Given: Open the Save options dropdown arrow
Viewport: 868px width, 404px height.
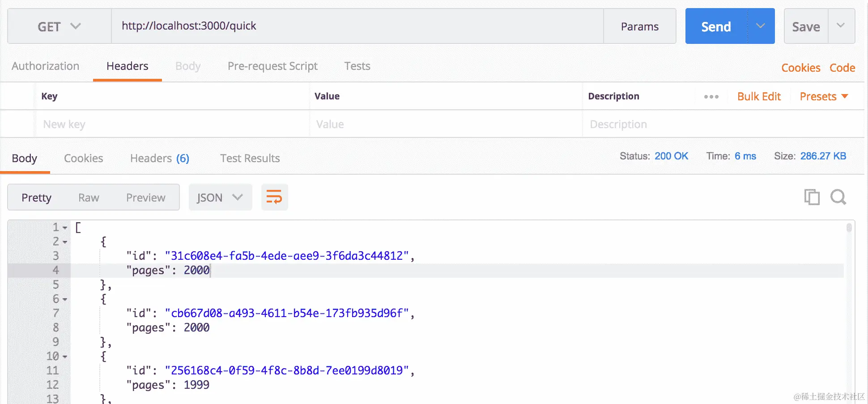Looking at the screenshot, I should pyautogui.click(x=841, y=26).
